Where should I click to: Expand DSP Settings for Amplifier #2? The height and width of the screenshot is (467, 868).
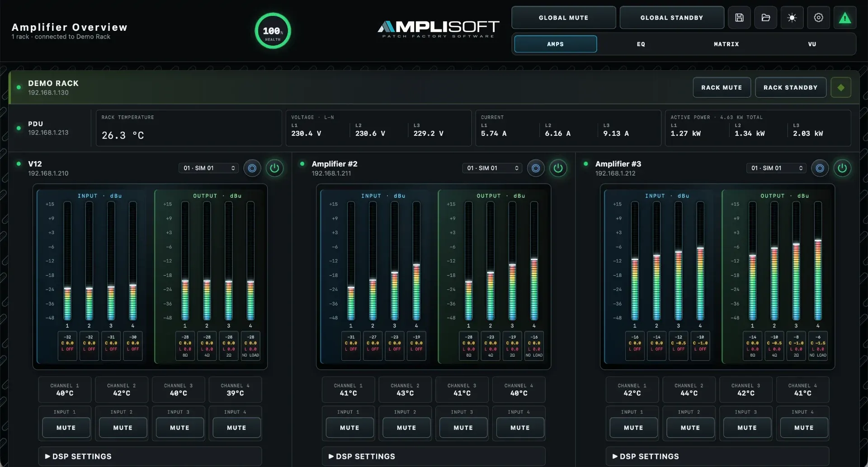[434, 456]
